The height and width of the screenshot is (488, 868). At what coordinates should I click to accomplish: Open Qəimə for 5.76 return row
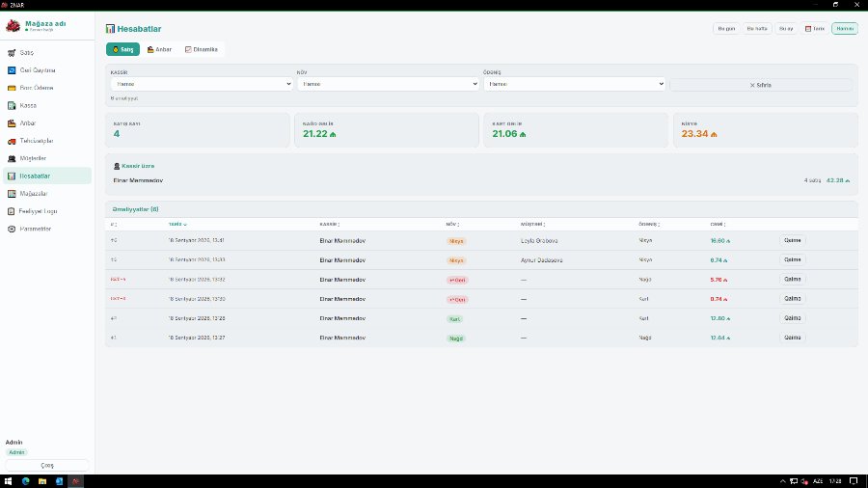[x=792, y=280]
